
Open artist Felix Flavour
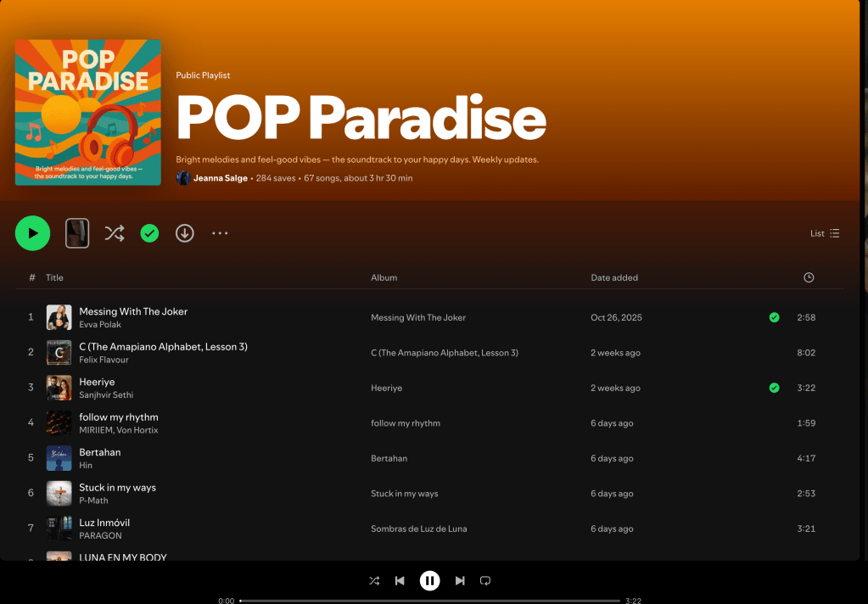104,360
